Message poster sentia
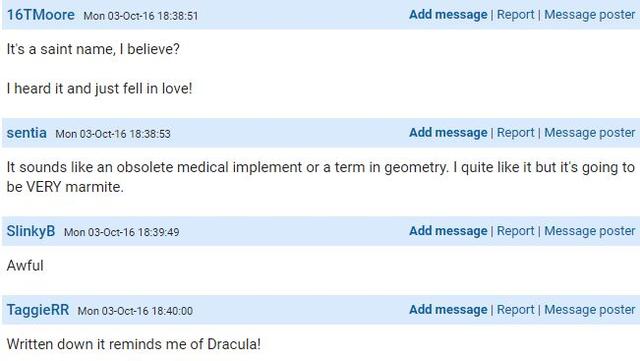The image size is (640, 361). [589, 133]
